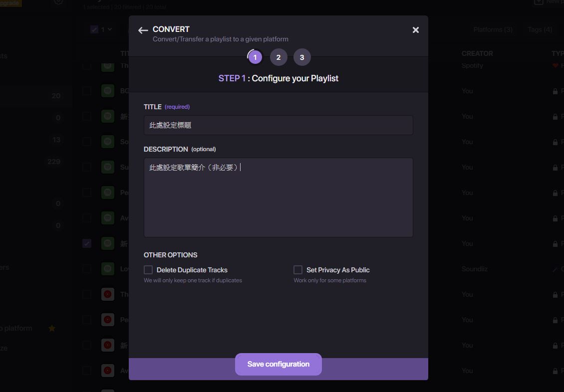Enable the Delete Duplicate Tracks checkbox
The width and height of the screenshot is (564, 392).
click(x=148, y=270)
